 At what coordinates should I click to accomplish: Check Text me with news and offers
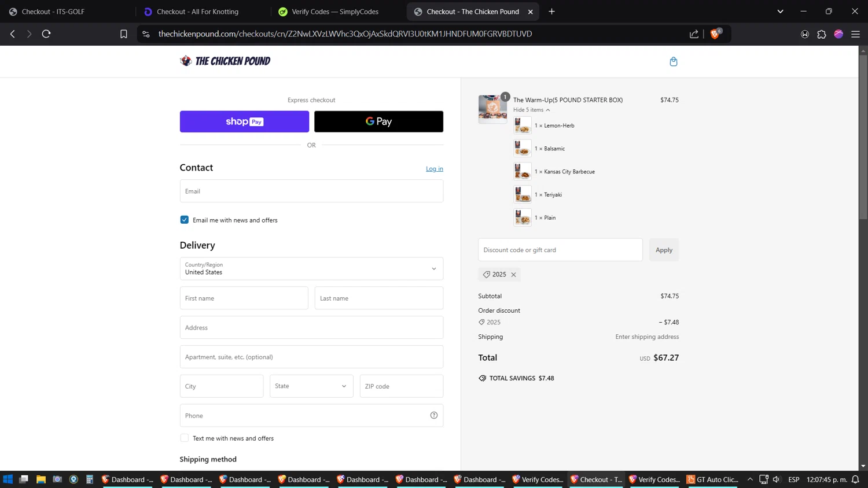(184, 438)
